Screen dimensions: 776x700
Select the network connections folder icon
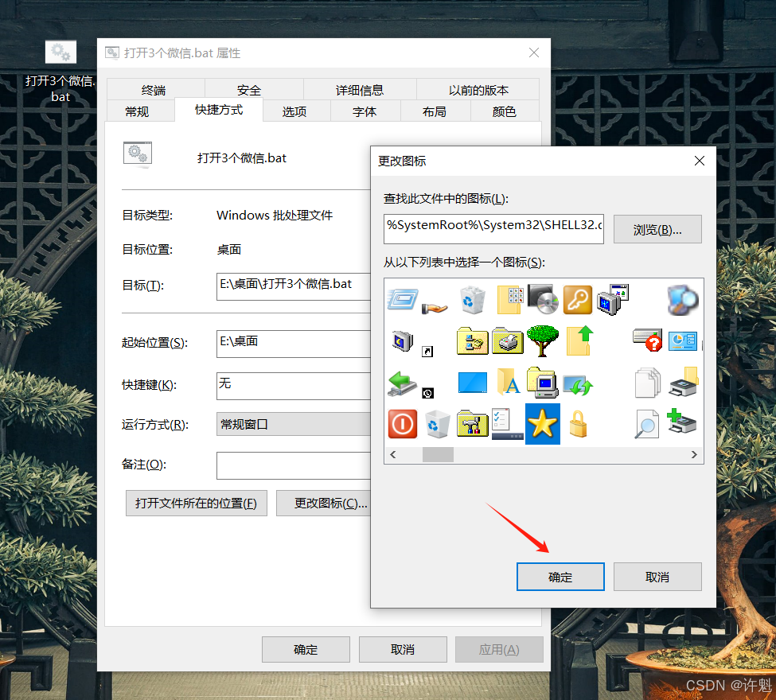click(x=472, y=340)
